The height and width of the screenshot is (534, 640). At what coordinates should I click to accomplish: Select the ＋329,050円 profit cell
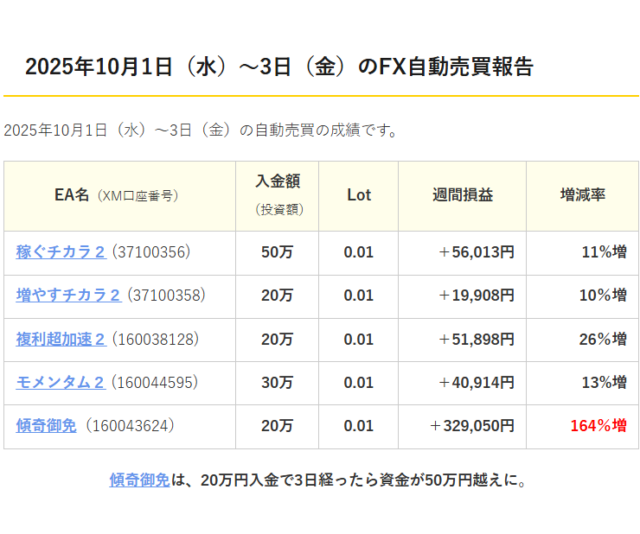pyautogui.click(x=472, y=425)
